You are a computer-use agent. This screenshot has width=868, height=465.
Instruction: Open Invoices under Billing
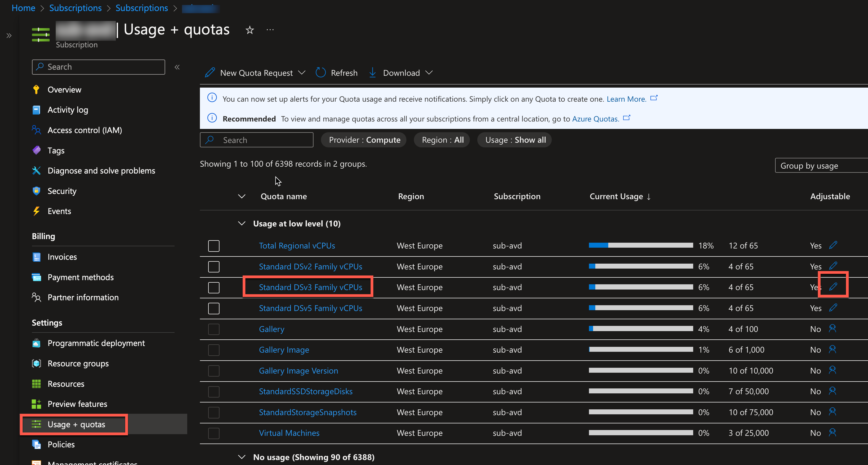coord(62,257)
